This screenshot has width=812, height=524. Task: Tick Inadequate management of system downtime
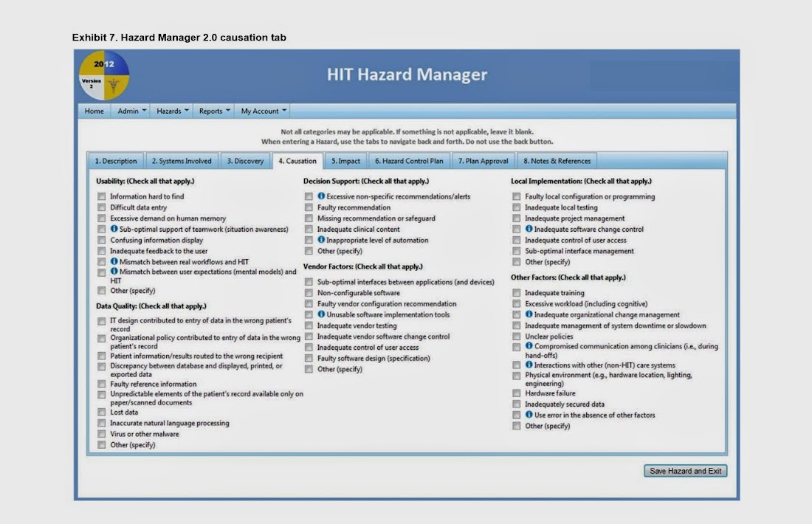point(516,325)
